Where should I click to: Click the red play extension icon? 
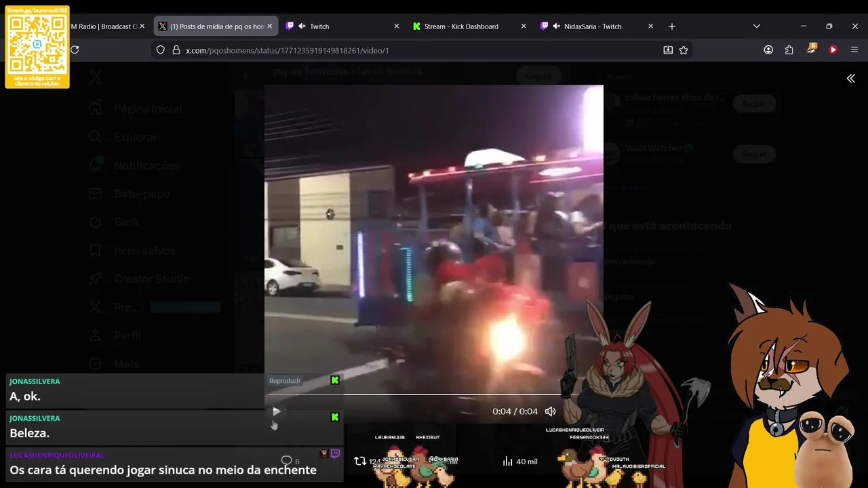[833, 49]
